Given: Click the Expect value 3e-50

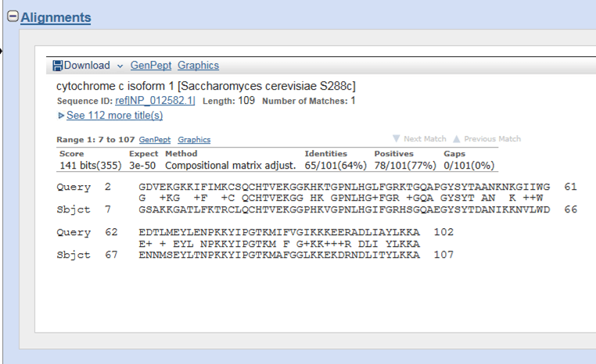Looking at the screenshot, I should pyautogui.click(x=143, y=166).
